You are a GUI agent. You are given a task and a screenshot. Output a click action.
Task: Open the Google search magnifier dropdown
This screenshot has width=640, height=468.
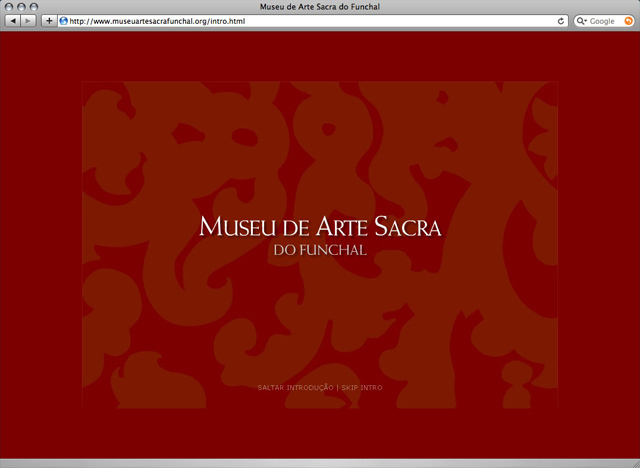pyautogui.click(x=581, y=21)
